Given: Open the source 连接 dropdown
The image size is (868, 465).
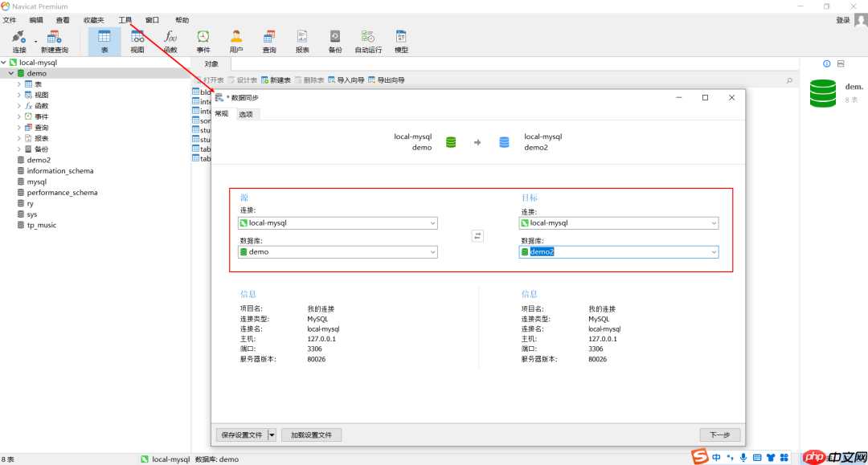Looking at the screenshot, I should point(432,223).
